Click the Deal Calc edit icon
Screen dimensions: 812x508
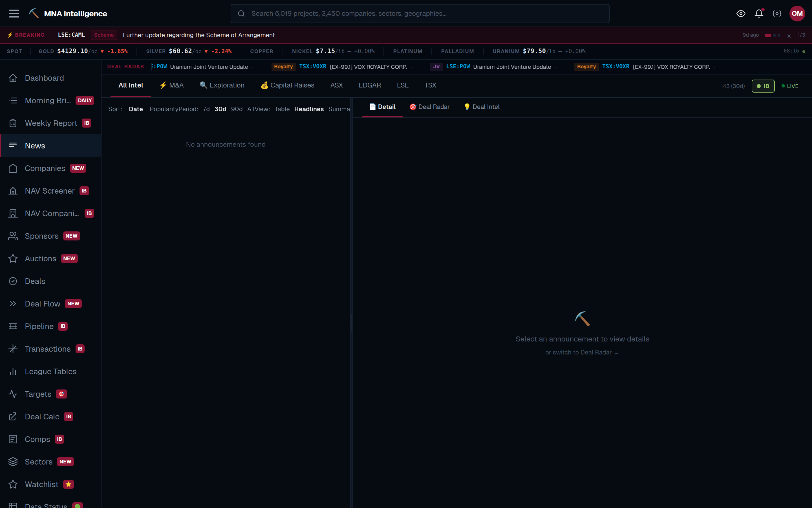(13, 417)
